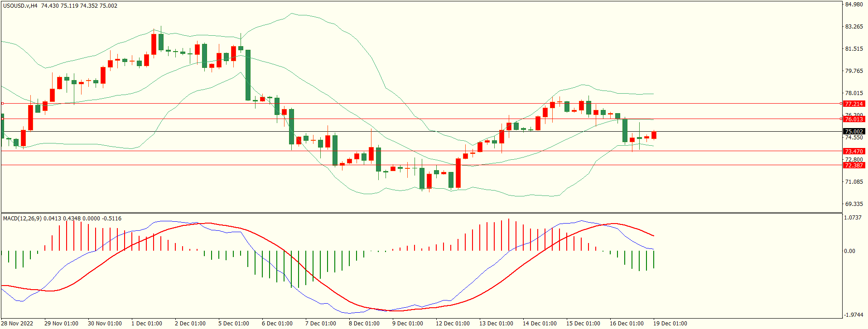868x329 pixels.
Task: Click the 15 Dec 01:00 time label
Action: (583, 324)
